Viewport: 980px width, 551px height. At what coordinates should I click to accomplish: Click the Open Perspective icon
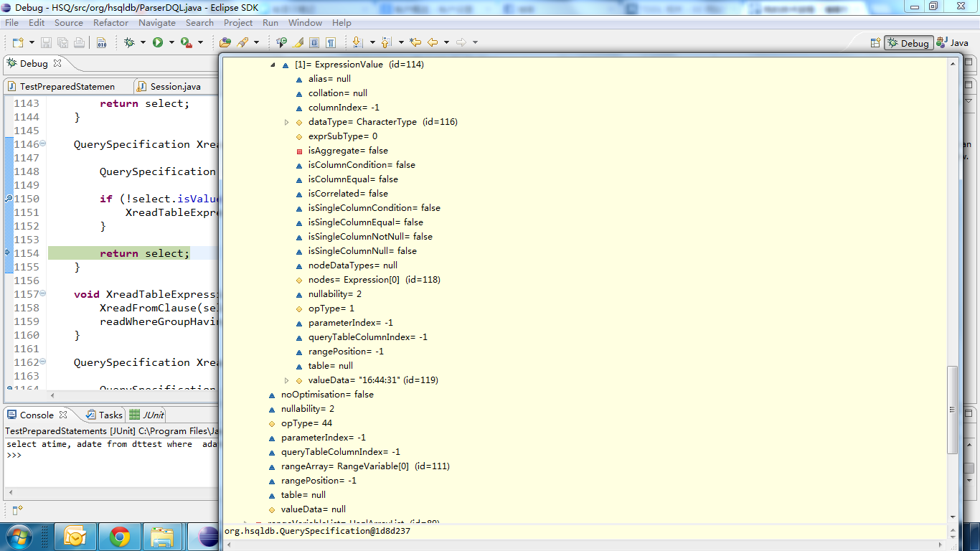coord(875,43)
